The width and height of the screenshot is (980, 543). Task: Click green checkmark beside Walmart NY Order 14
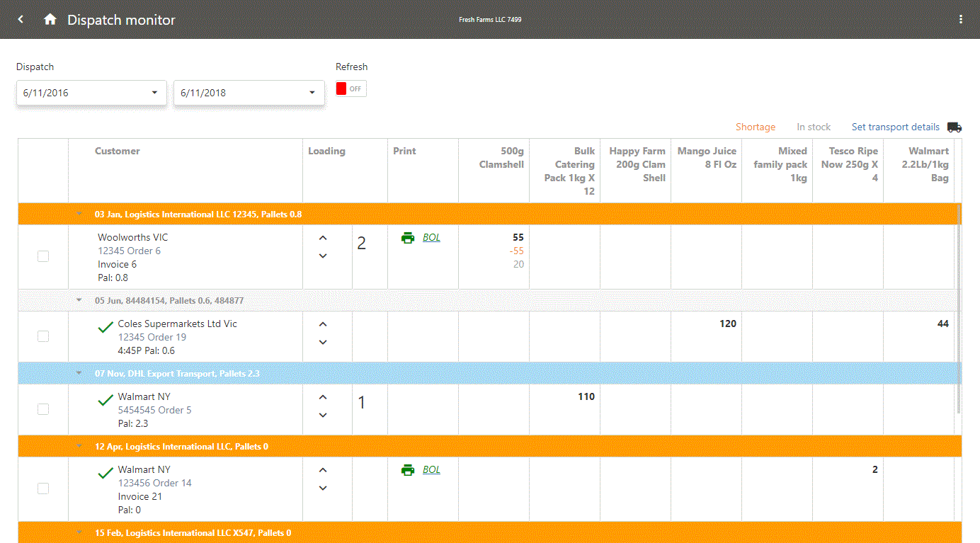click(106, 473)
